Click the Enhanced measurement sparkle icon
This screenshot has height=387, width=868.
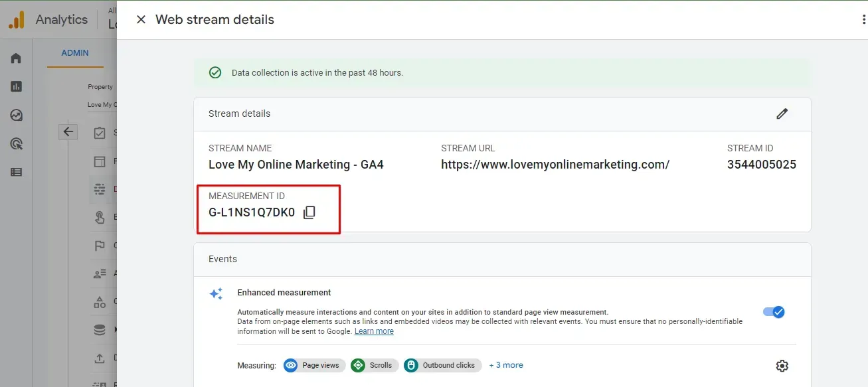pos(216,293)
